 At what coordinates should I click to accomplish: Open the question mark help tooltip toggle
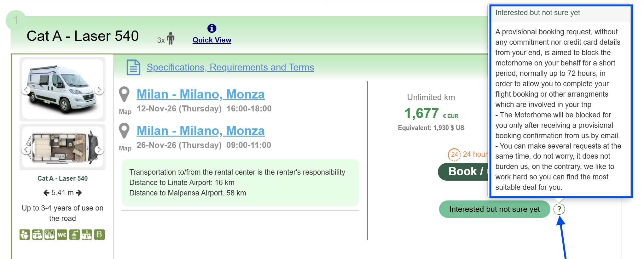559,209
